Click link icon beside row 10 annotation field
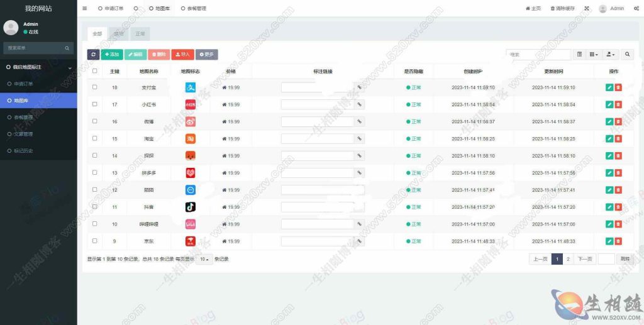 (359, 224)
